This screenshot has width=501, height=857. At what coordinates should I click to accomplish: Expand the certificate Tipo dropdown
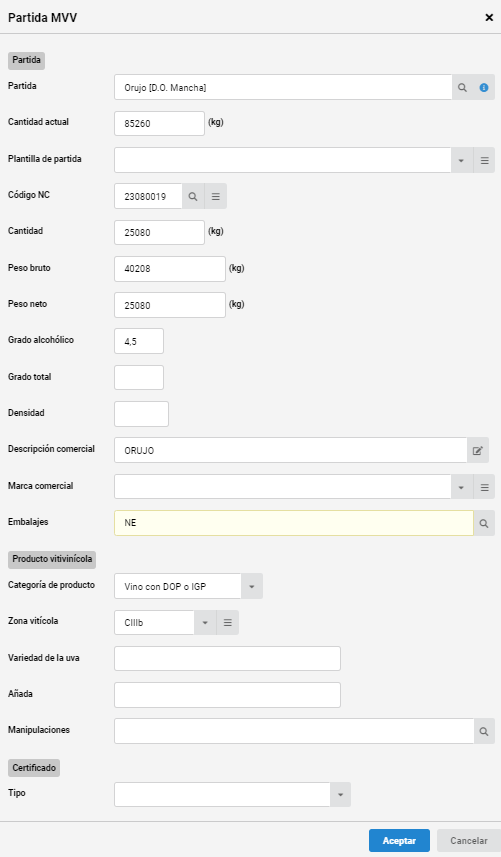[340, 795]
